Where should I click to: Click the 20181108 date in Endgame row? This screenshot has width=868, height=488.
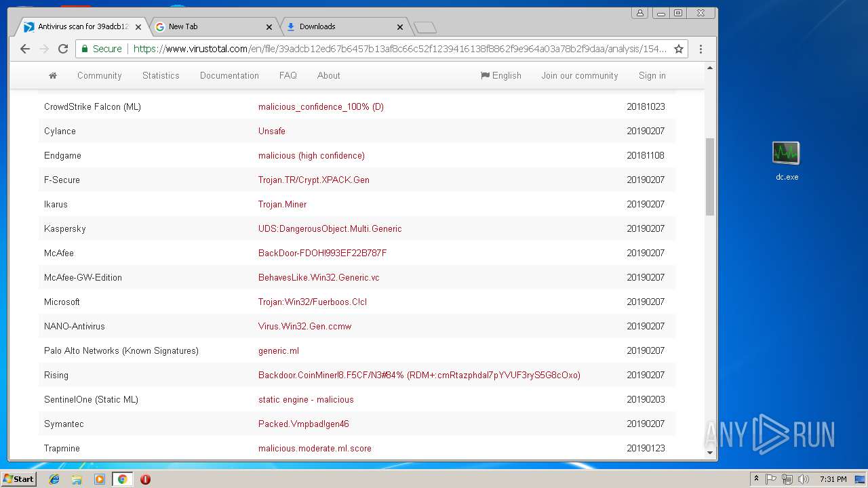[x=646, y=155]
